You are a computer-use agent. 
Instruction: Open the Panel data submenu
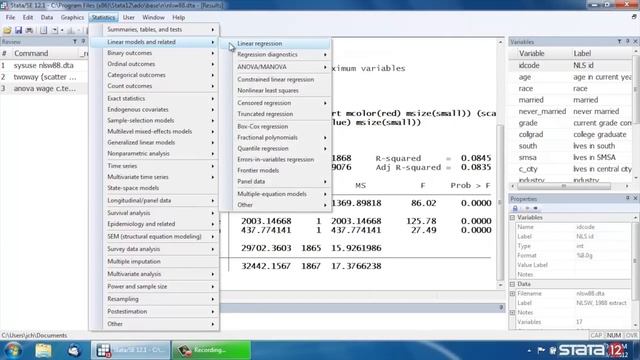[282, 181]
